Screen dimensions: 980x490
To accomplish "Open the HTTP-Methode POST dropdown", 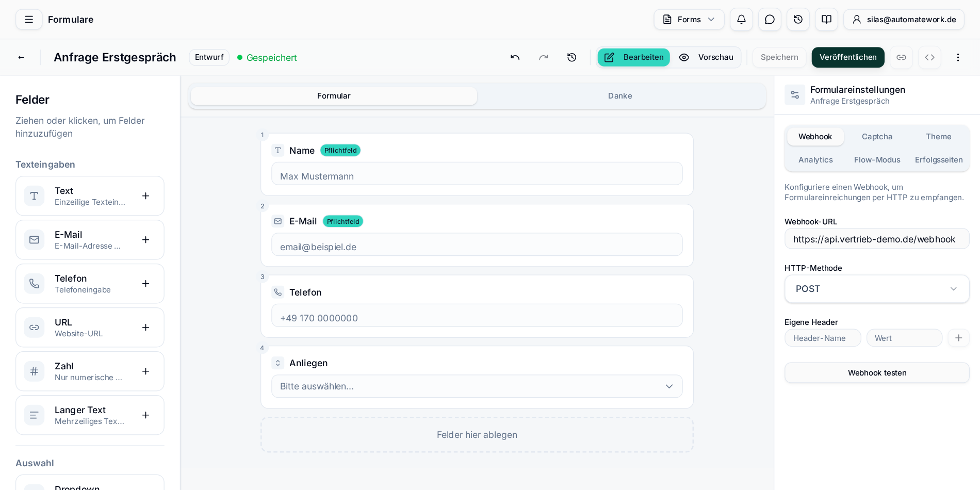I will (877, 289).
